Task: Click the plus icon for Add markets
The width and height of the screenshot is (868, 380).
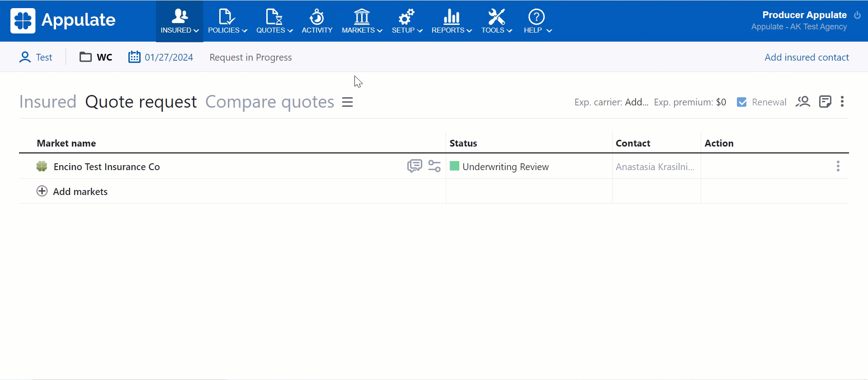Action: [x=42, y=191]
